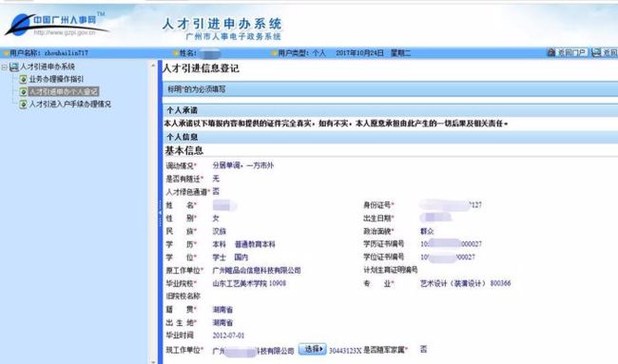This screenshot has height=364, width=618.
Task: Click the 人才引进信息登记 heading
Action: point(201,68)
